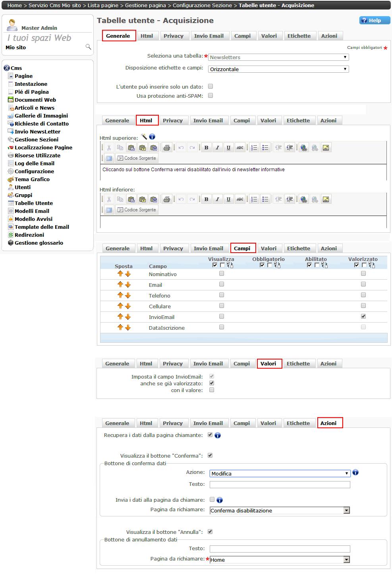This screenshot has height=576, width=392.
Task: Insert numbered list in Html inferiore toolbar
Action: coord(254,199)
